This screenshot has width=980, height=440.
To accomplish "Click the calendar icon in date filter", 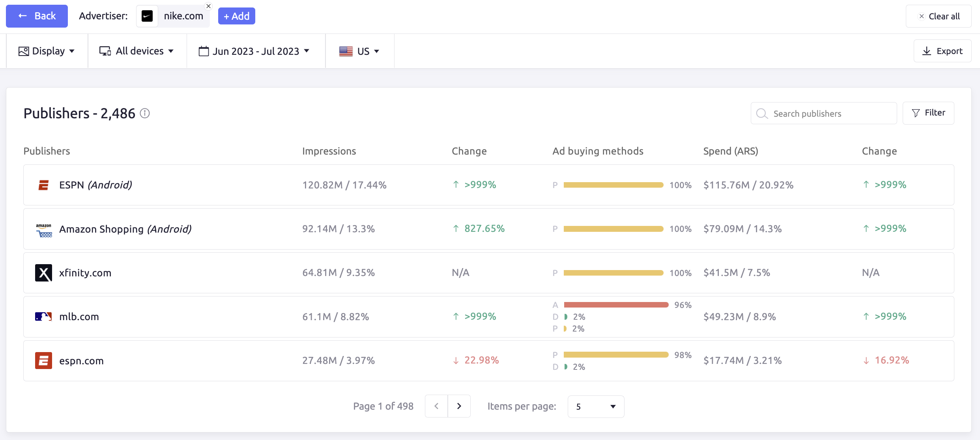I will (204, 51).
